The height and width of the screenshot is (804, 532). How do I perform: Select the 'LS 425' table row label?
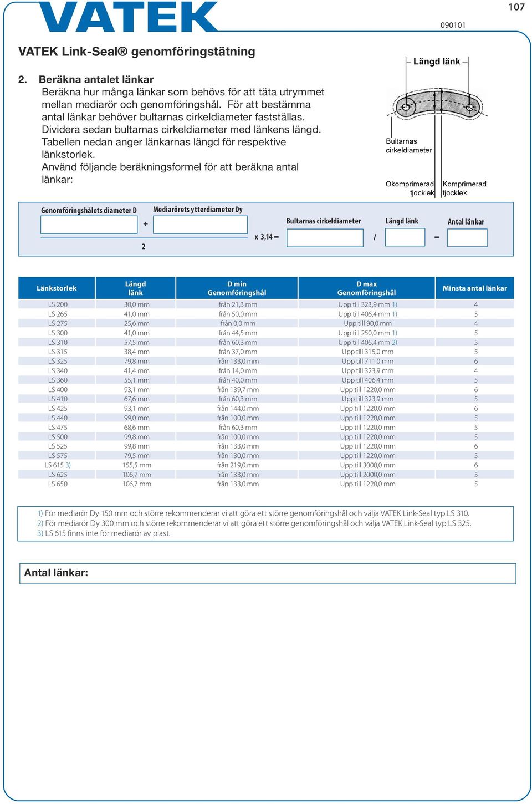tap(58, 409)
